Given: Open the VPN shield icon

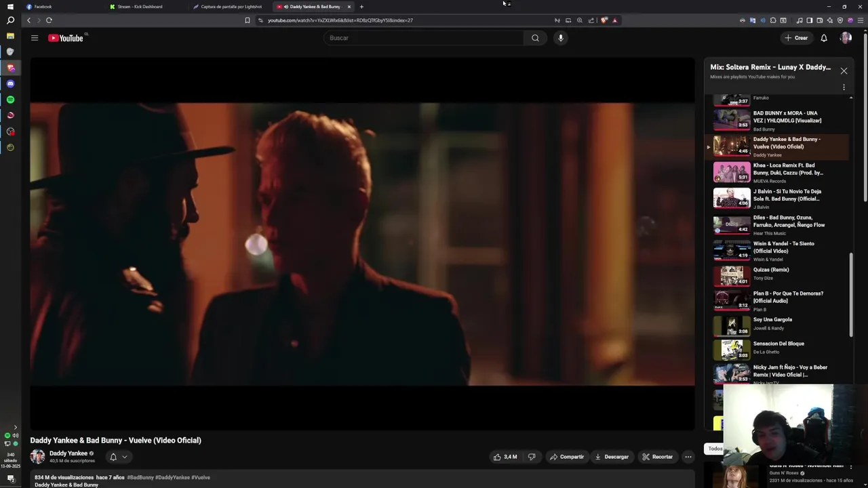Looking at the screenshot, I should pos(840,20).
